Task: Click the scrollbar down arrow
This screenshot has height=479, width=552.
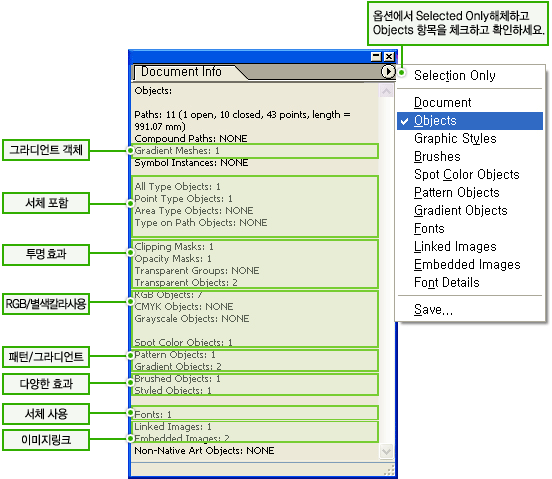Action: (x=386, y=451)
